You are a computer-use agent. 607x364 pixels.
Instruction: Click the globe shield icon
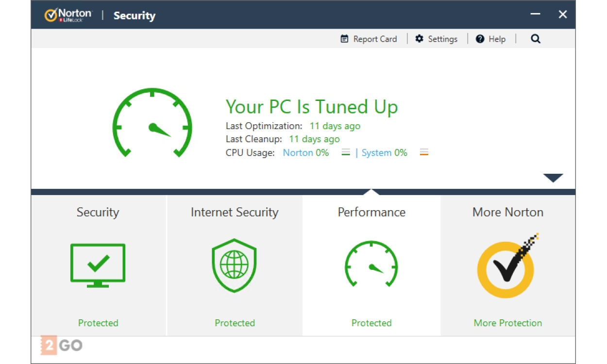click(x=235, y=265)
